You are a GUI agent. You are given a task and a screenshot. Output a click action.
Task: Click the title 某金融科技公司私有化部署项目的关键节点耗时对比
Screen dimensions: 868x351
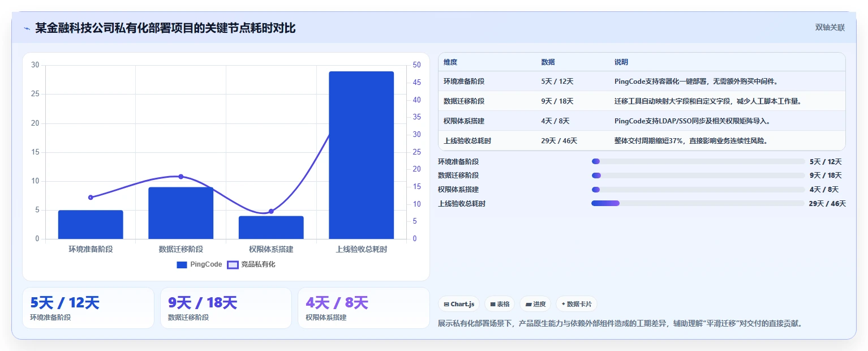click(165, 28)
